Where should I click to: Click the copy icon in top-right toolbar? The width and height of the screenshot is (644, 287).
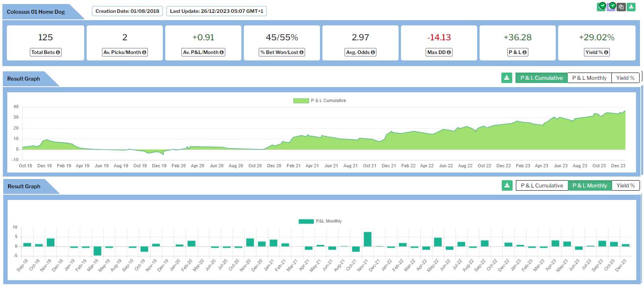(x=621, y=7)
